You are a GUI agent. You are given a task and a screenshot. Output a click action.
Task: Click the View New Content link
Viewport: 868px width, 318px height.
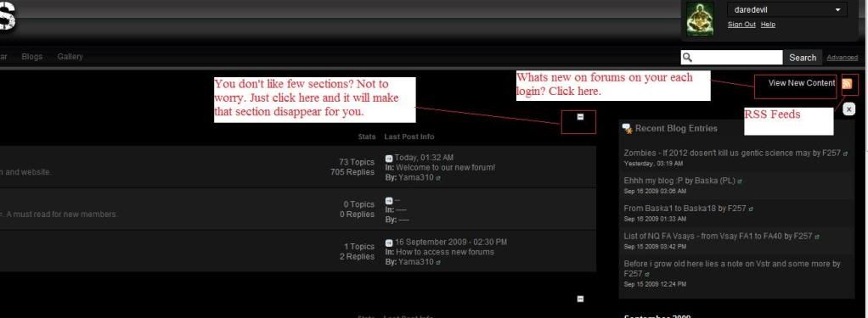tap(801, 83)
